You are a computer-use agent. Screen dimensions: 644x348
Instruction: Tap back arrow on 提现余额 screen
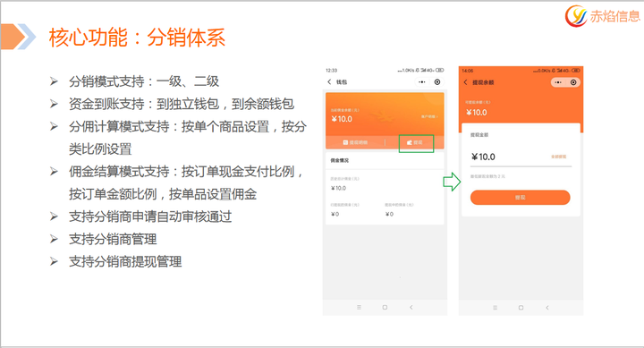click(465, 82)
